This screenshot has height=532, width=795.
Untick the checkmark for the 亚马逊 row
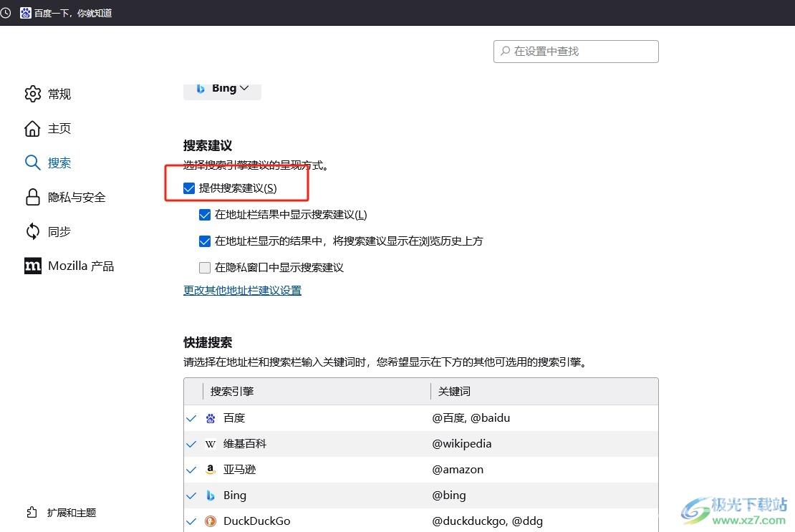(191, 470)
